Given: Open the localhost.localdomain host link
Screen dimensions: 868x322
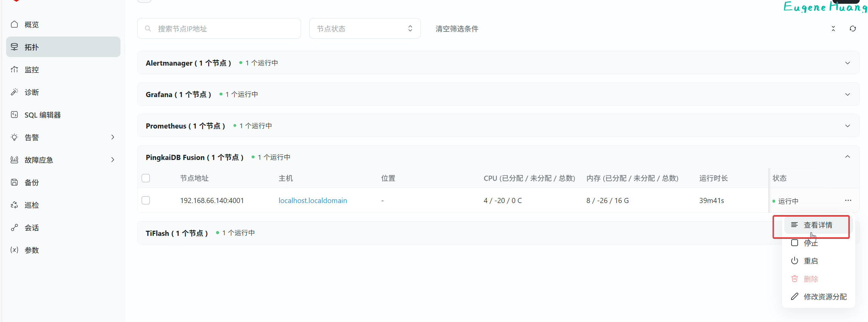Looking at the screenshot, I should coord(312,201).
